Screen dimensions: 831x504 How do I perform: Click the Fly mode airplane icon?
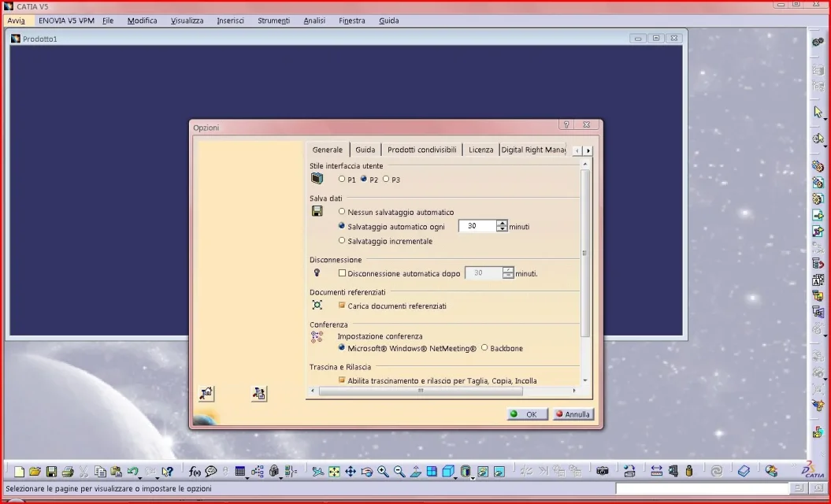point(317,472)
